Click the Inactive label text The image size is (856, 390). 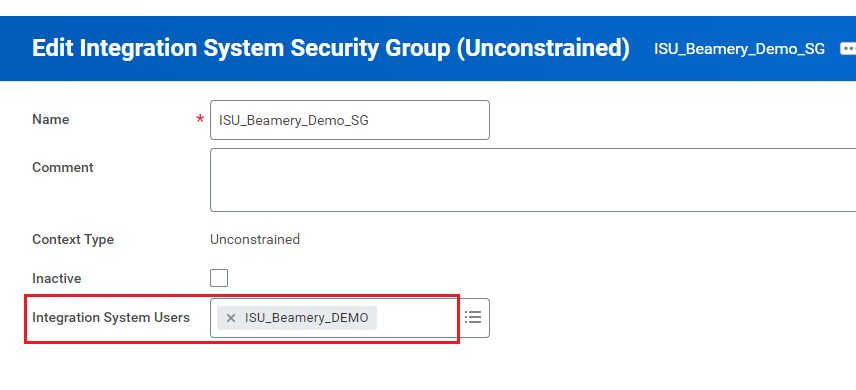(x=57, y=279)
